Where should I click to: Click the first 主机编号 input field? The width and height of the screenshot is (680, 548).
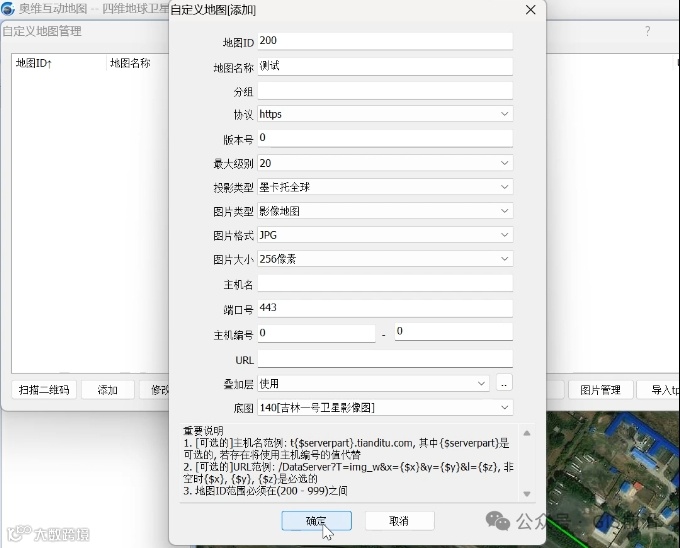(x=317, y=333)
